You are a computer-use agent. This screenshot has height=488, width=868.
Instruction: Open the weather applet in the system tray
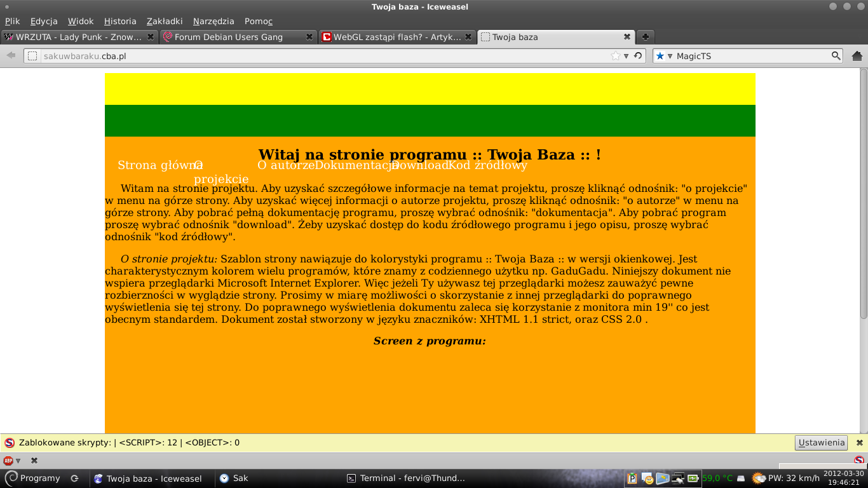759,478
